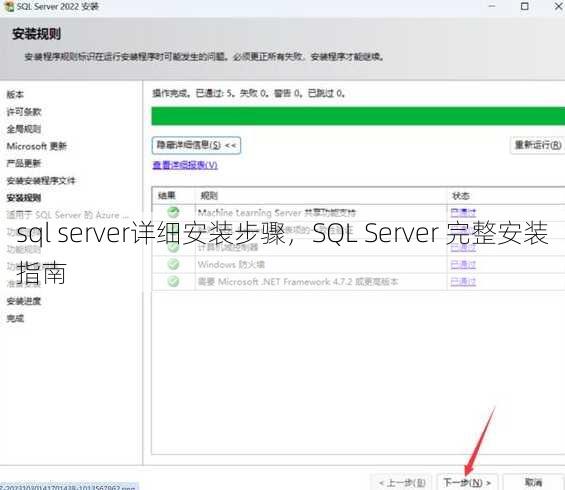Select 产品更新 step in the sidebar
The image size is (565, 490).
(24, 163)
